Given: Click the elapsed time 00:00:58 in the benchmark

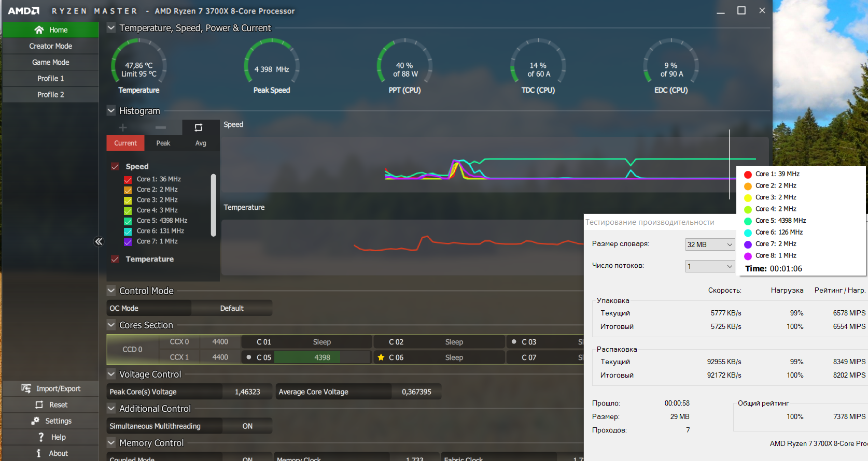Looking at the screenshot, I should [x=677, y=403].
